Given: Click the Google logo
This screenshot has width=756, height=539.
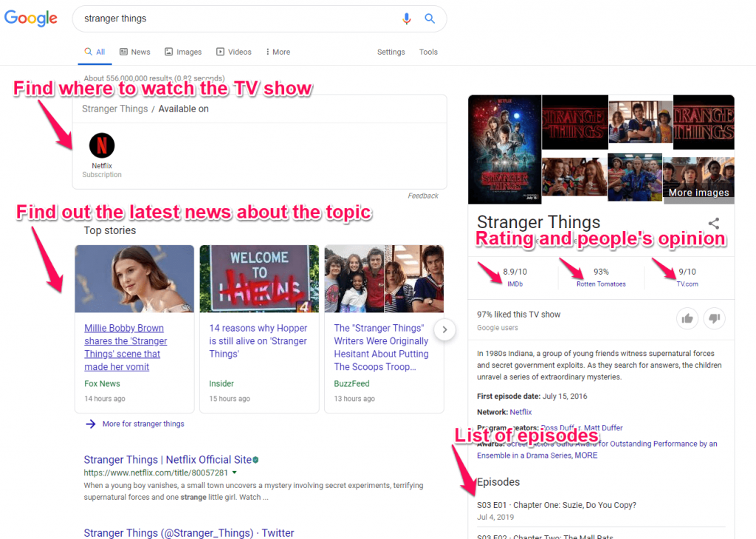Looking at the screenshot, I should coord(31,18).
